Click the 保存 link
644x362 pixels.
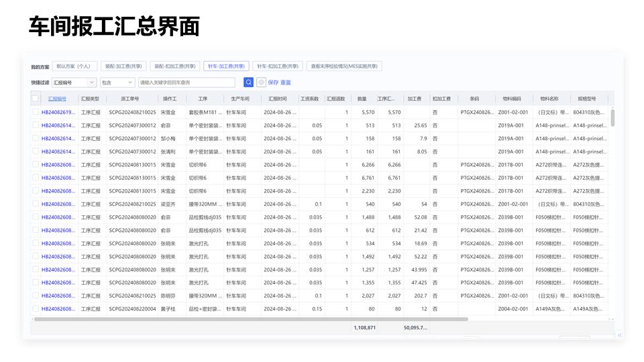pos(273,82)
